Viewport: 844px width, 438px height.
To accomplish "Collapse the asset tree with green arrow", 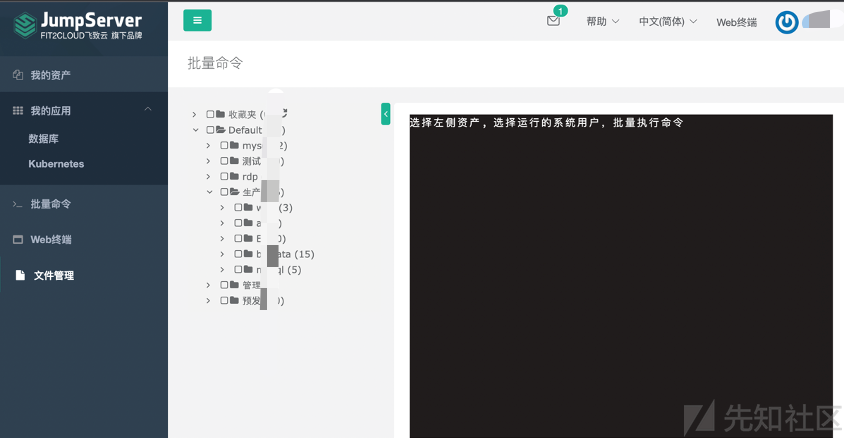I will 385,114.
